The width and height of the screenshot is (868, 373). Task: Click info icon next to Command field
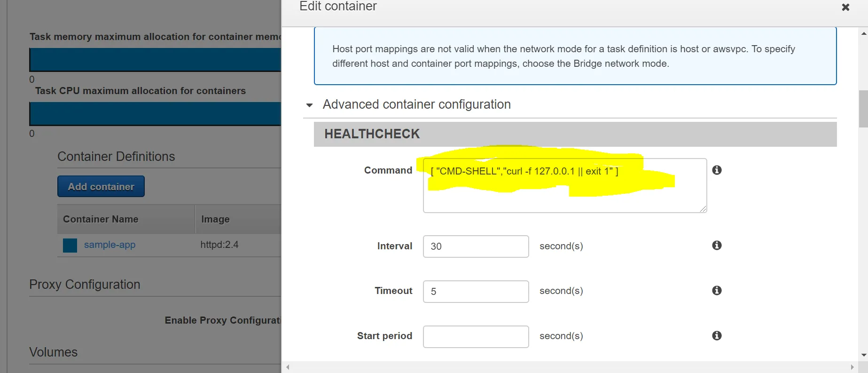(x=717, y=170)
